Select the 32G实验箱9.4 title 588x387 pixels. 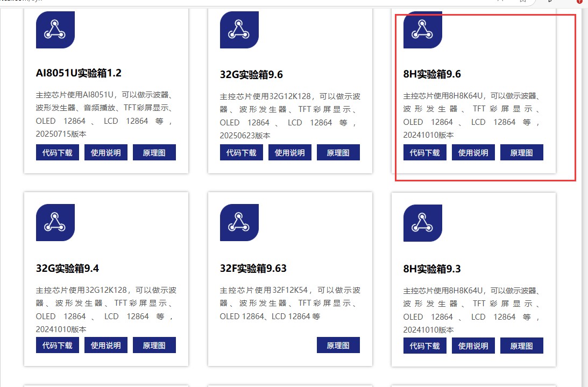point(67,269)
